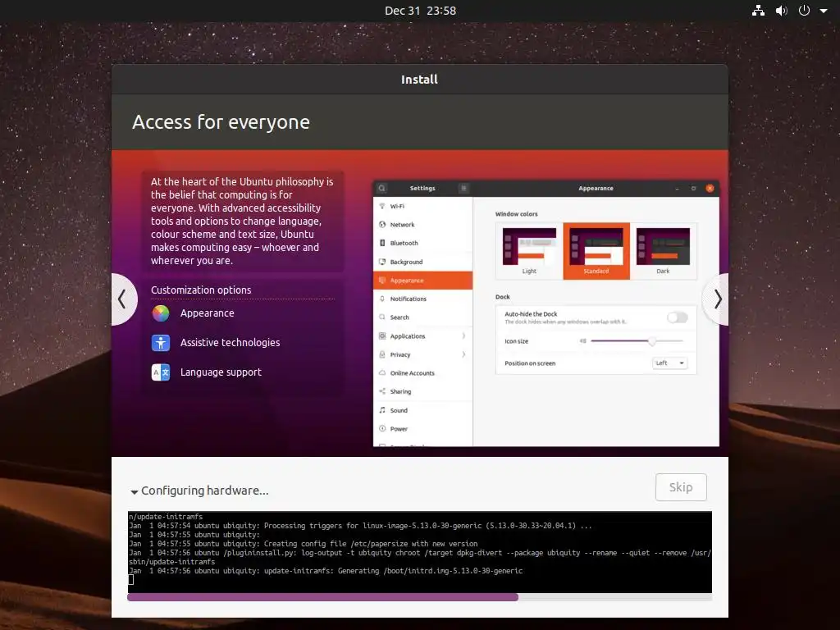Click the Assistive technologies accessibility icon
This screenshot has width=840, height=630.
tap(161, 343)
